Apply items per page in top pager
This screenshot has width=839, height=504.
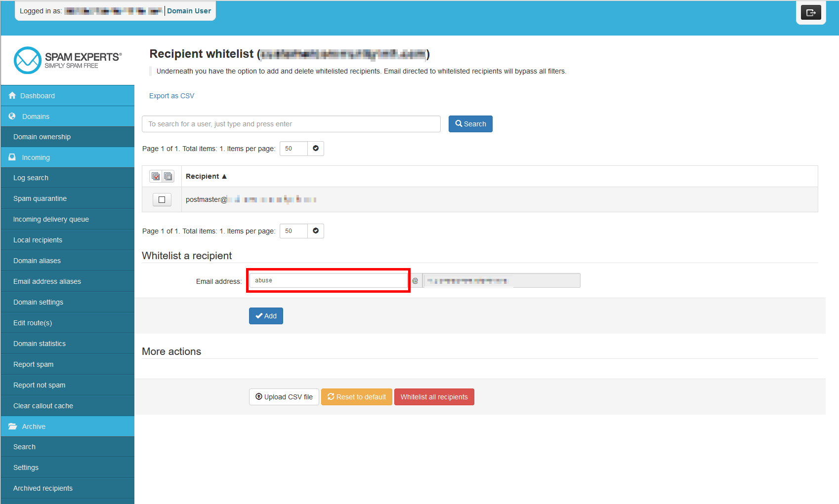tap(316, 149)
